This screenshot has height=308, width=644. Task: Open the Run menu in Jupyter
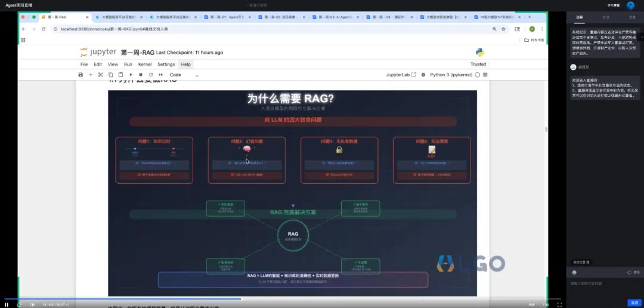[128, 64]
